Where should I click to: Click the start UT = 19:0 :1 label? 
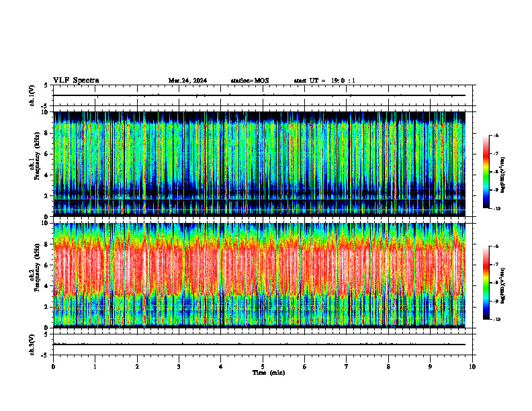pos(324,81)
